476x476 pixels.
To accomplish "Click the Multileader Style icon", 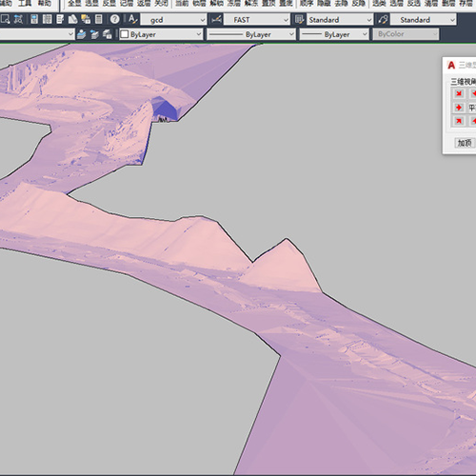I will coord(383,20).
